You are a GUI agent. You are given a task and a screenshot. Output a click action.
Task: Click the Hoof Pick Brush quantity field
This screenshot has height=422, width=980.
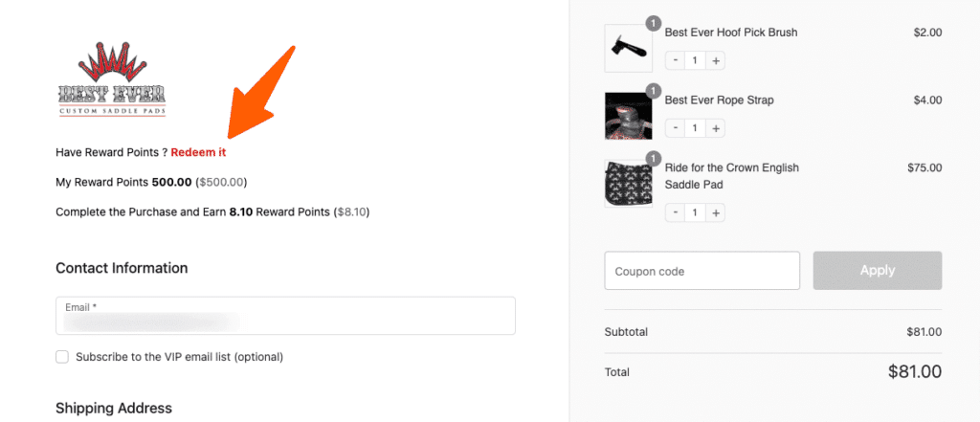(696, 60)
